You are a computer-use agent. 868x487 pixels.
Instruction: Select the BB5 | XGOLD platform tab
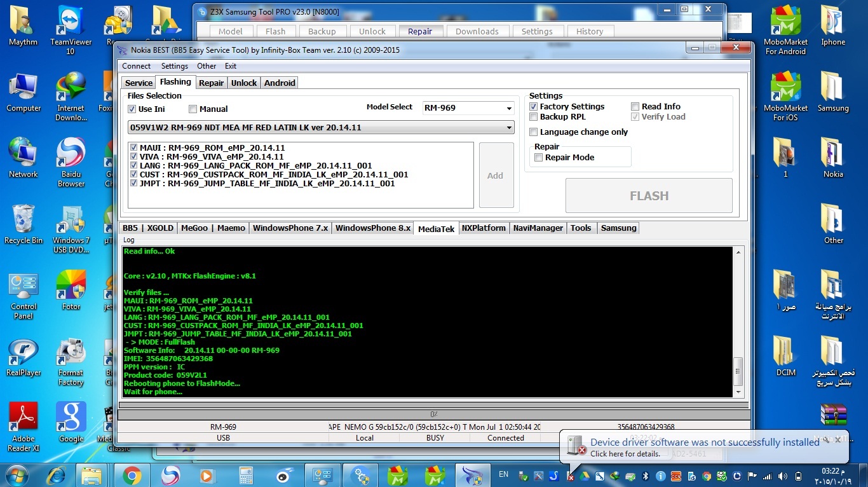(148, 228)
